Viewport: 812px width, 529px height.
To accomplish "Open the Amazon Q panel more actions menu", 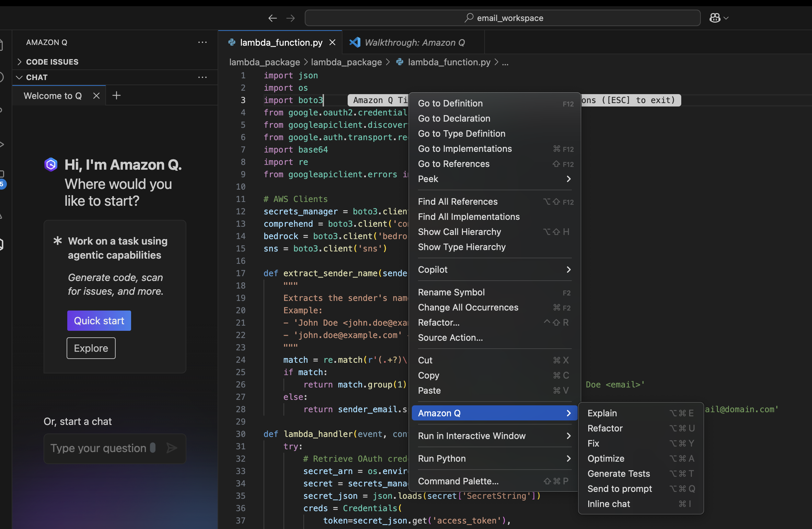I will (202, 42).
